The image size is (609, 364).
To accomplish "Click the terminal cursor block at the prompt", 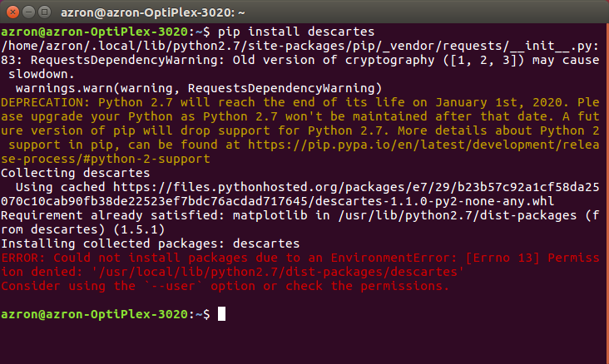I will coord(220,314).
